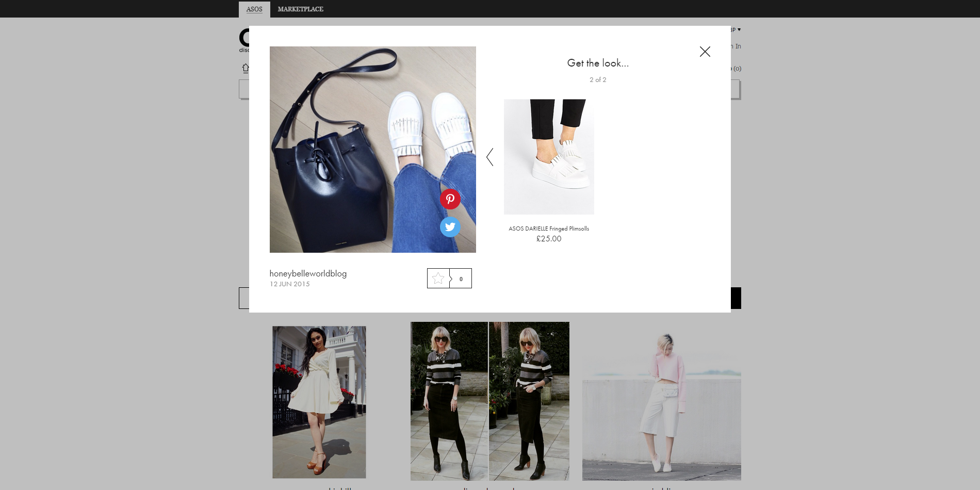Open the look with the white dress
The height and width of the screenshot is (490, 980).
click(319, 402)
